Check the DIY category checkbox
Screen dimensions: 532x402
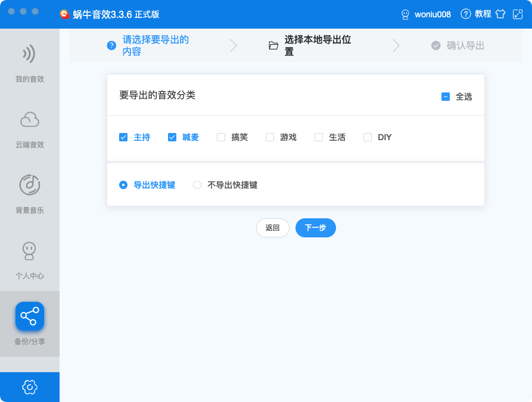368,137
